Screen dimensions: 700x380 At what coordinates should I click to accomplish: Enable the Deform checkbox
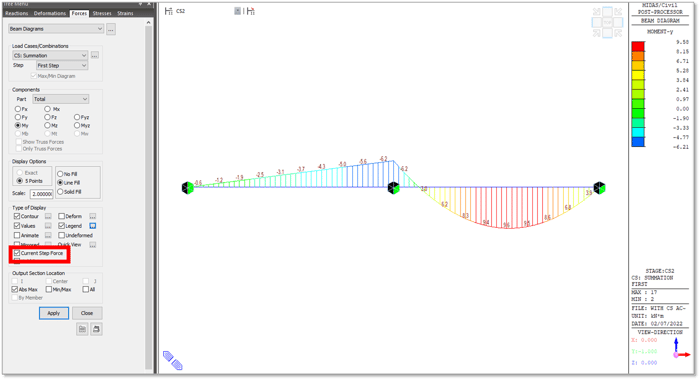point(62,216)
